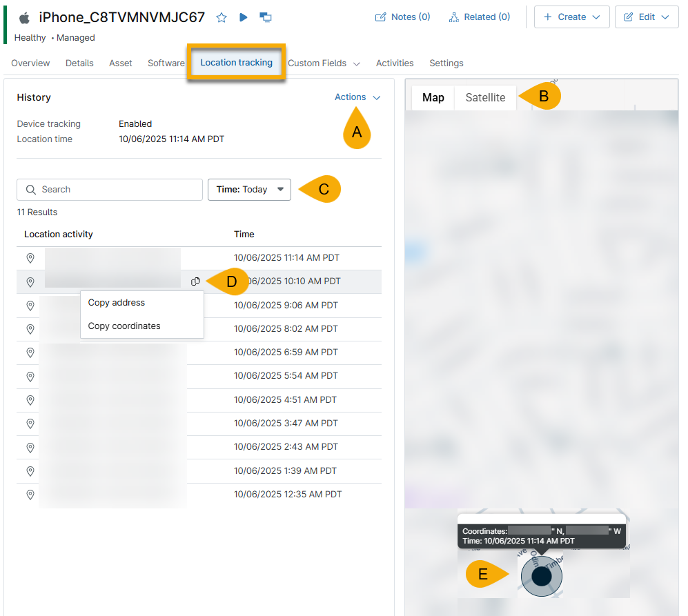The height and width of the screenshot is (616, 688).
Task: Click inside the Search field above the results
Action: click(x=109, y=189)
